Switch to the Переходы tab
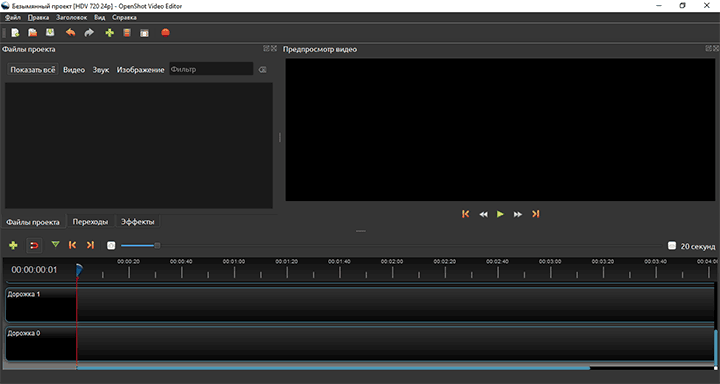 (x=90, y=222)
